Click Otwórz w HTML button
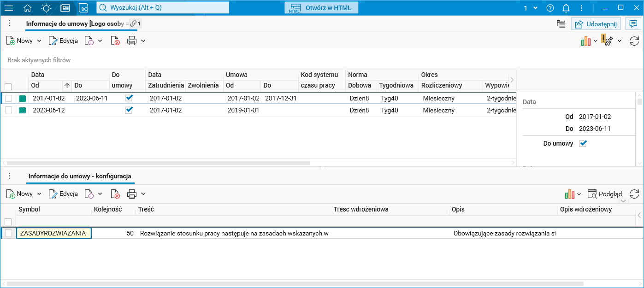Viewport: 644px width, 288px height. tap(321, 8)
